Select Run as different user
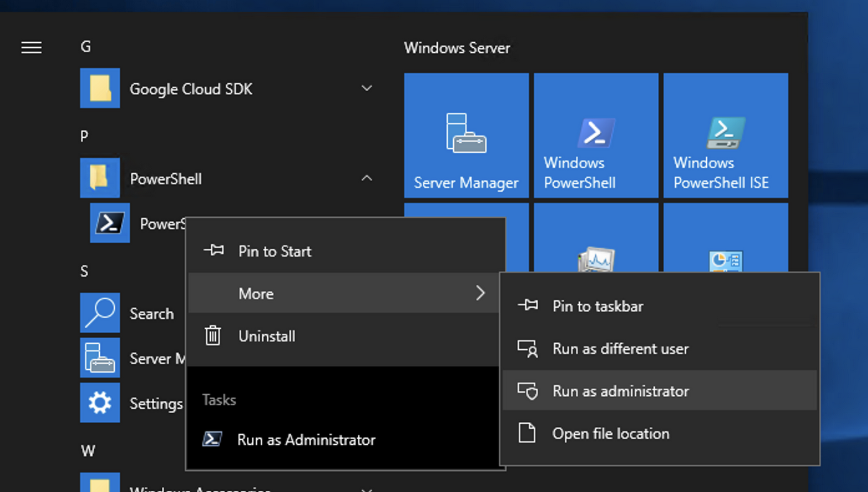Viewport: 868px width, 492px height. coord(660,349)
